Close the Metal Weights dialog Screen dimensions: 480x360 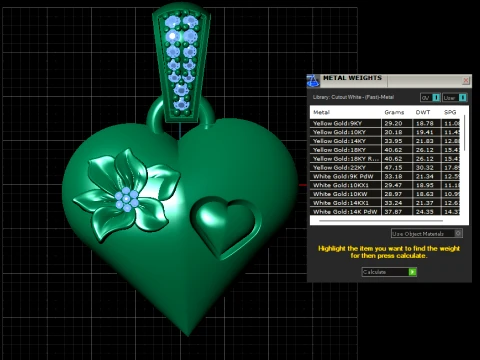[x=466, y=80]
